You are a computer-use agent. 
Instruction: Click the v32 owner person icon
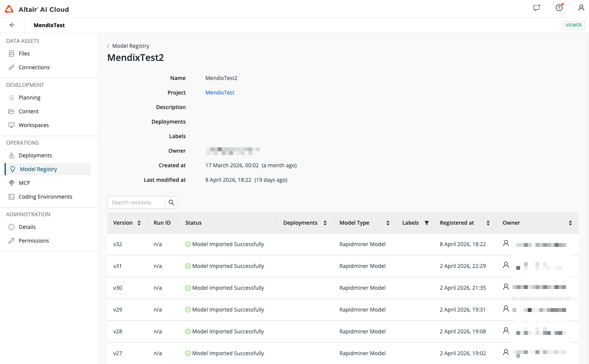tap(506, 243)
